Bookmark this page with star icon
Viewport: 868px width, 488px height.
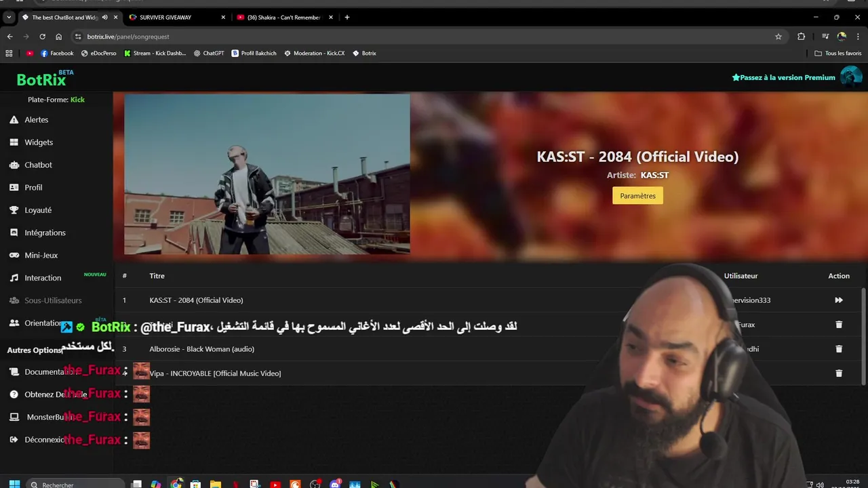[778, 37]
